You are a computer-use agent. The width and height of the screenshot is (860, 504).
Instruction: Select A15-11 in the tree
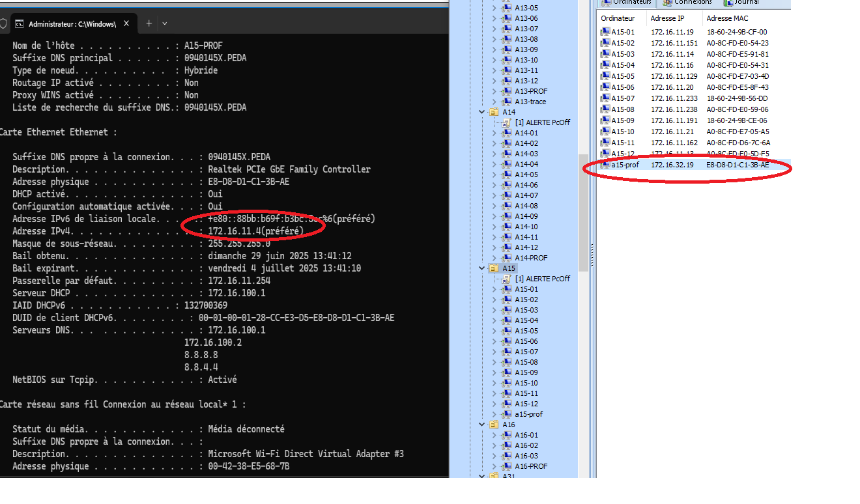526,393
